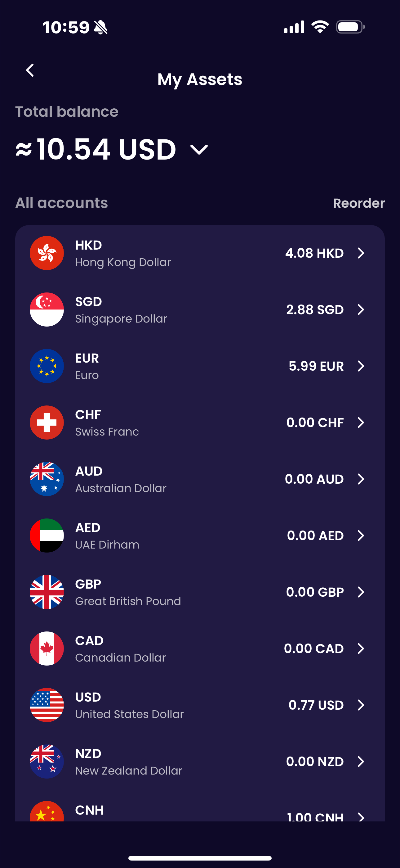Open the GBP account chevron

(x=361, y=592)
